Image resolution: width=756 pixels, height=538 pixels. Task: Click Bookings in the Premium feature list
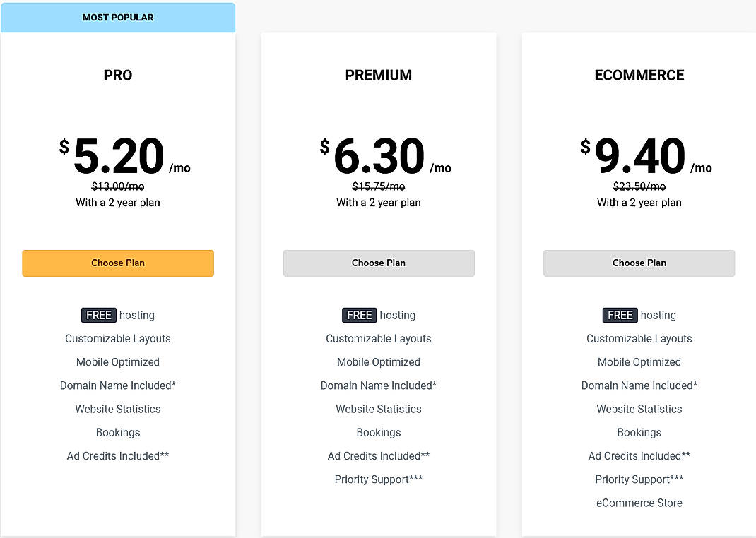(x=378, y=432)
